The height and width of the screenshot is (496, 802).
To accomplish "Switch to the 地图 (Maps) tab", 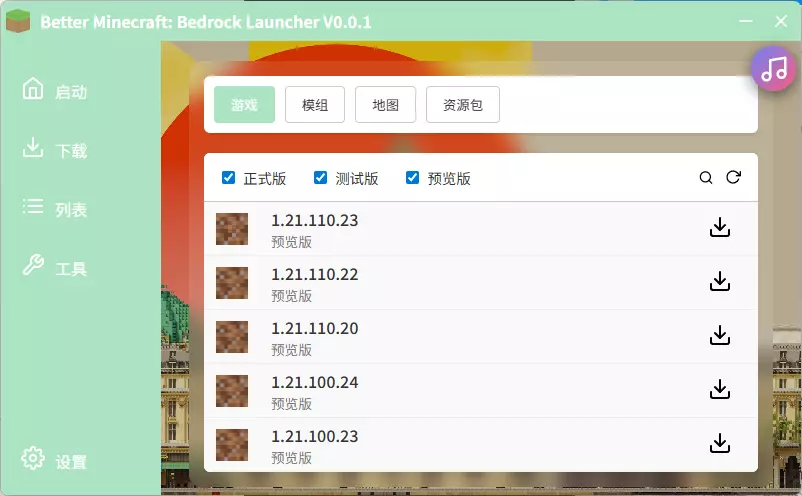I will coord(385,105).
